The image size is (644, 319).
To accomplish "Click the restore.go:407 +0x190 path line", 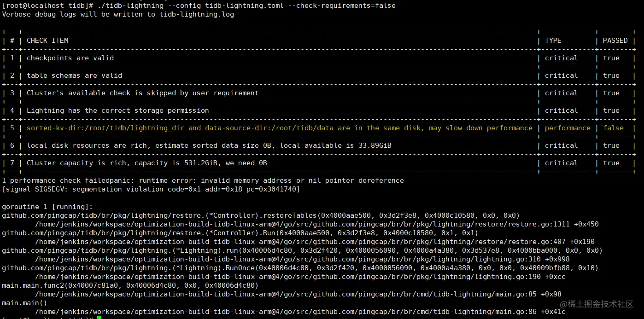I will (315, 242).
